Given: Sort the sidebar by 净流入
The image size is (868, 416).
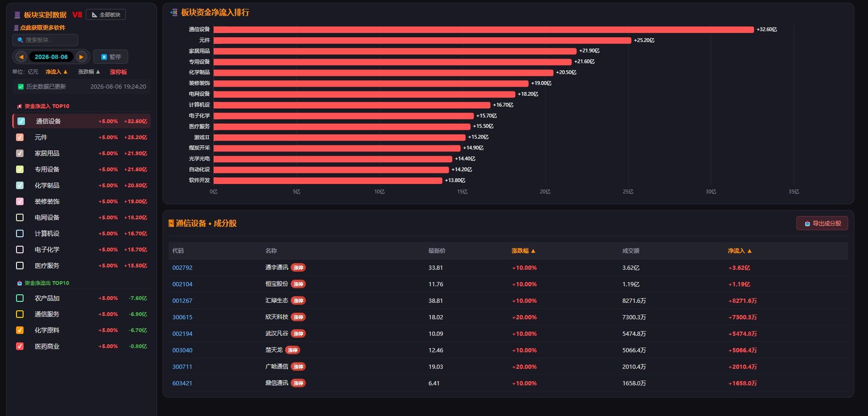Looking at the screenshot, I should click(57, 72).
